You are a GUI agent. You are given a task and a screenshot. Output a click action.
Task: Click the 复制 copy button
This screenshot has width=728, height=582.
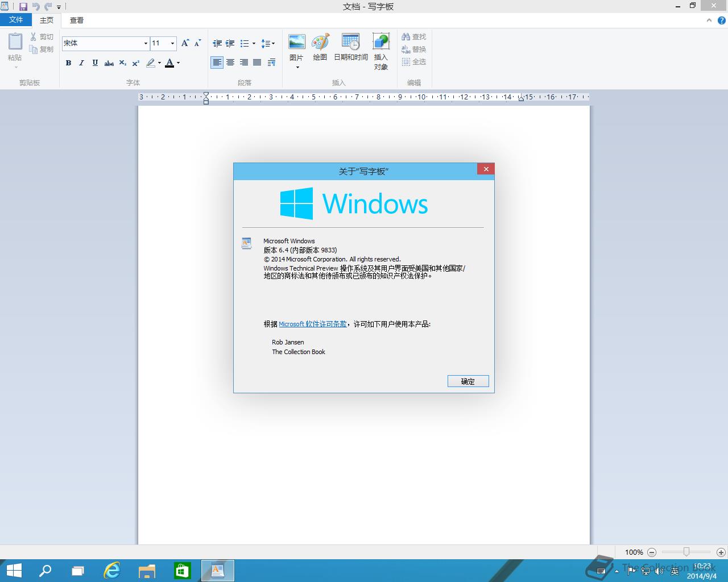point(42,49)
